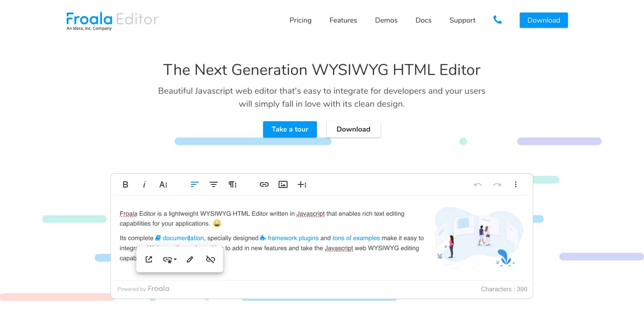This screenshot has height=316, width=644.
Task: Open more text options (A icon)
Action: [x=163, y=184]
